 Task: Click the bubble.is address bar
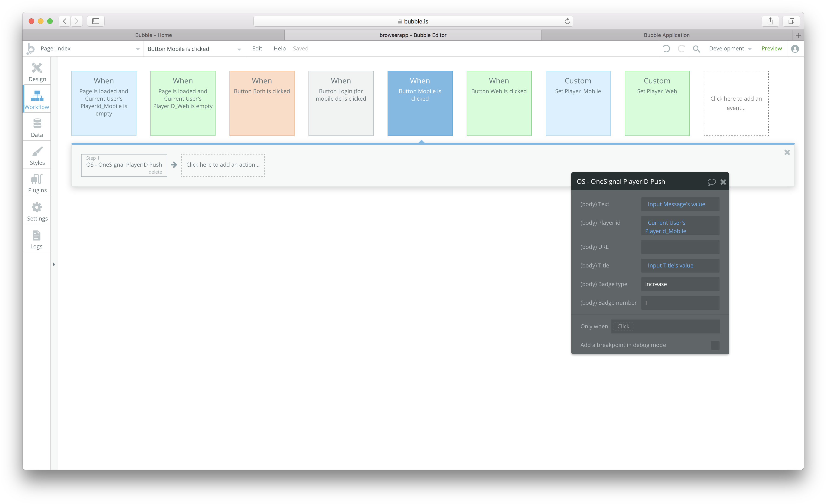(x=413, y=21)
